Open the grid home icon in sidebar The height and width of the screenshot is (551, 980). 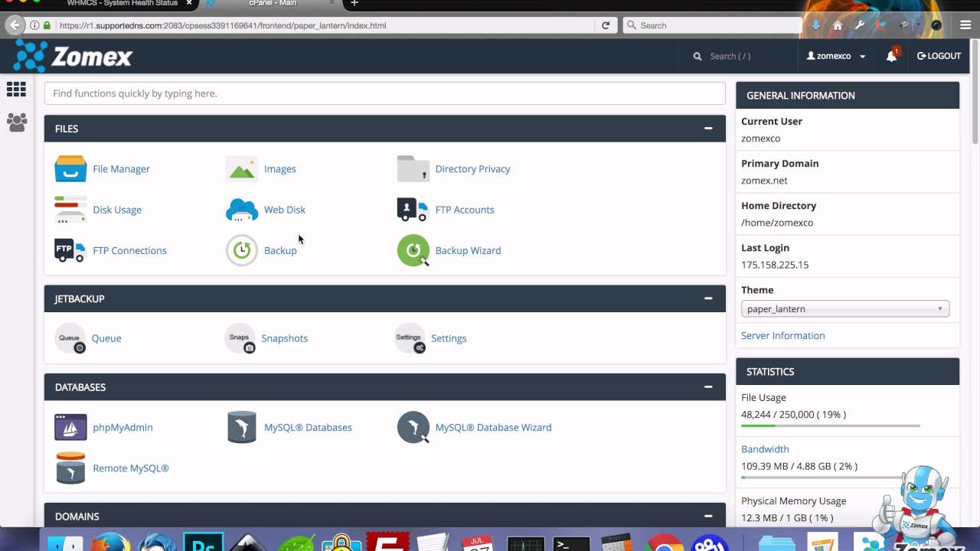[16, 90]
